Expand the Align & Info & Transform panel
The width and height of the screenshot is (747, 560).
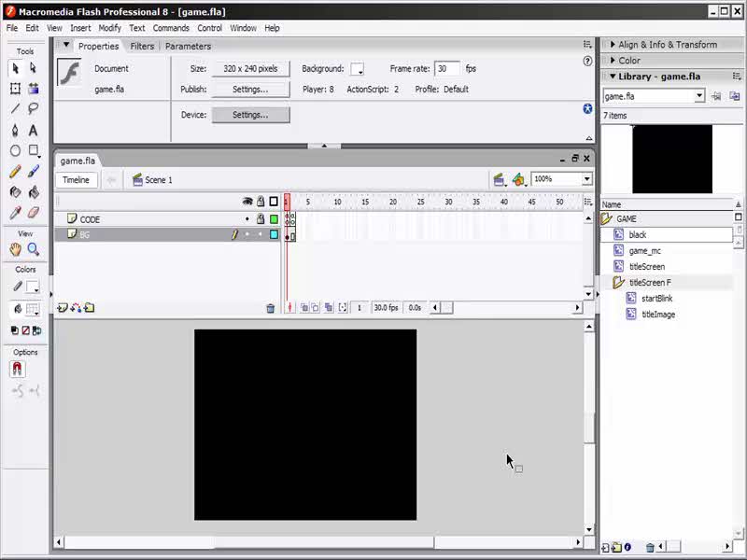[x=667, y=45]
